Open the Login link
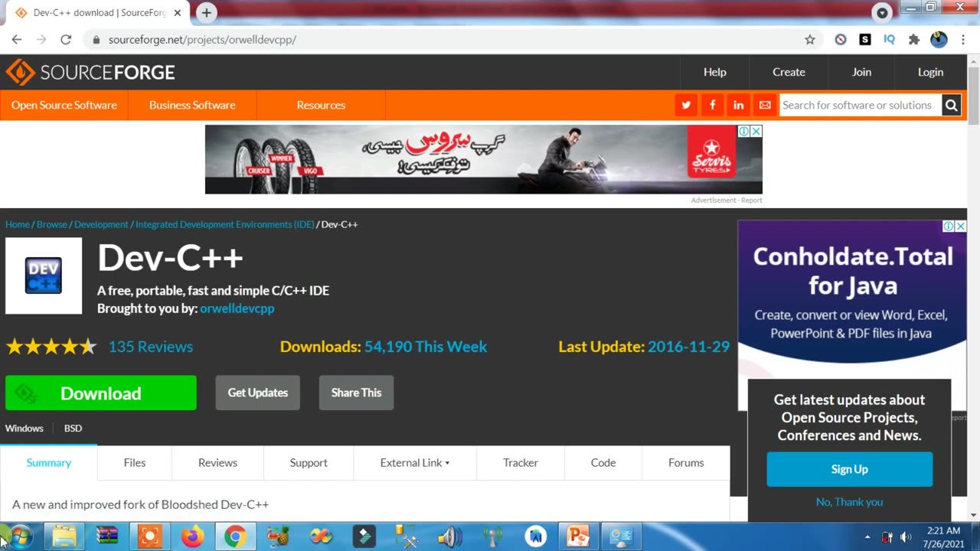The height and width of the screenshot is (551, 980). (930, 72)
